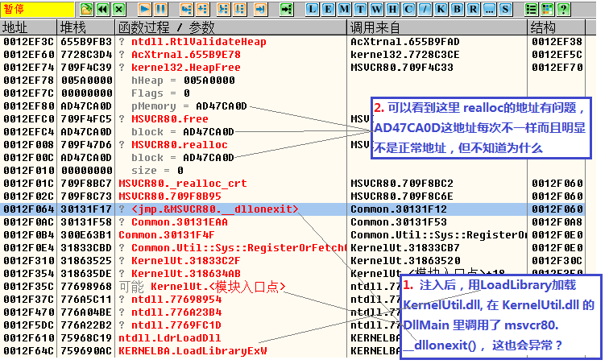Select the ntdll.776A23B4 row
This screenshot has width=609, height=364.
point(292,312)
